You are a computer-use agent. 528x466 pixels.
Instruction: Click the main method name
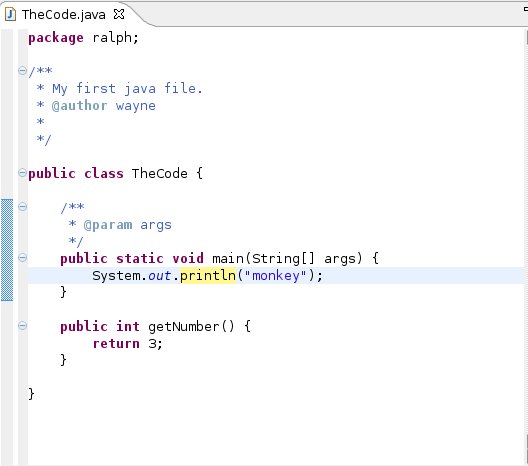click(228, 259)
